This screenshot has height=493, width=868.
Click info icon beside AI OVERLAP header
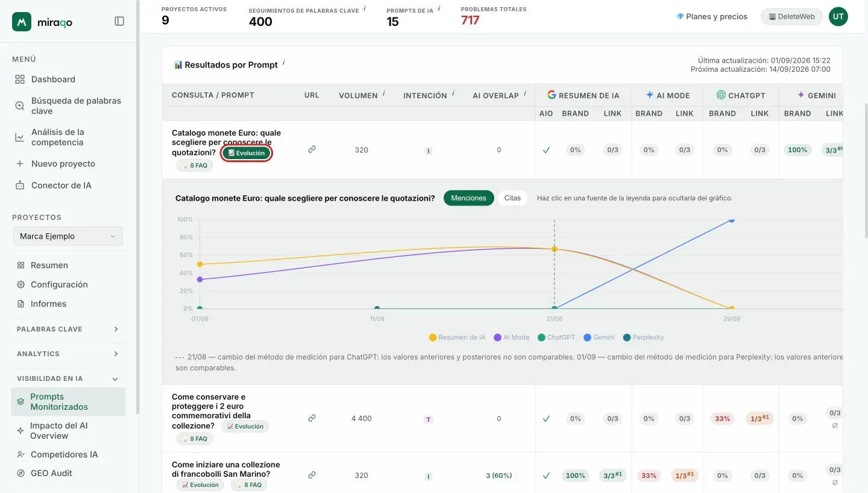click(525, 93)
